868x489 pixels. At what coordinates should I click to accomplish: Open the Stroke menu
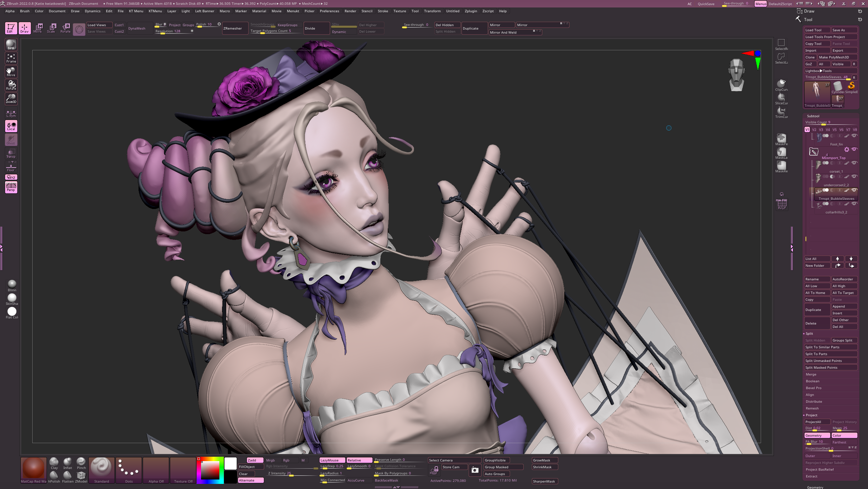(x=383, y=11)
